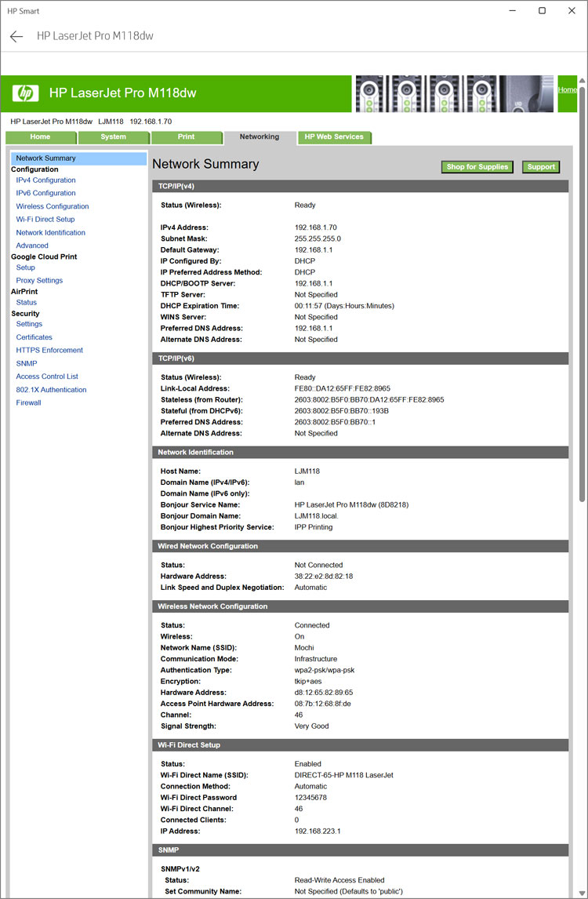
Task: Click Wi-Fi Direct IP 192.168.223.1
Action: [318, 832]
